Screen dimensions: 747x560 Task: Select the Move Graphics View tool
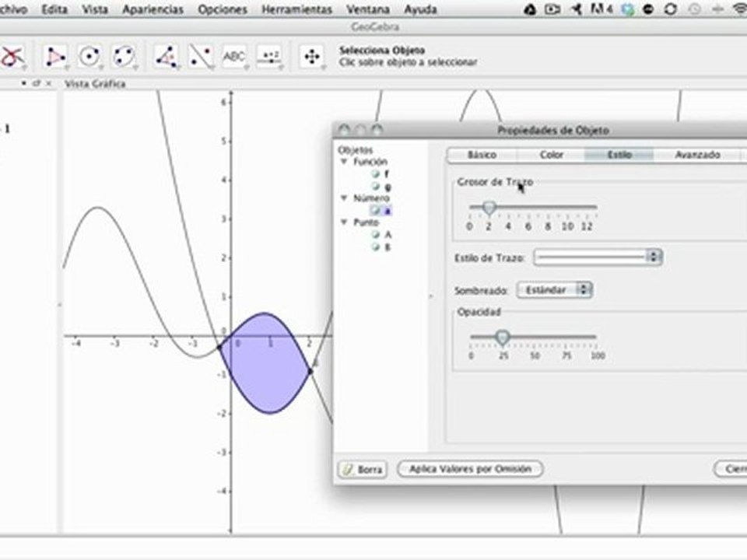click(x=312, y=57)
